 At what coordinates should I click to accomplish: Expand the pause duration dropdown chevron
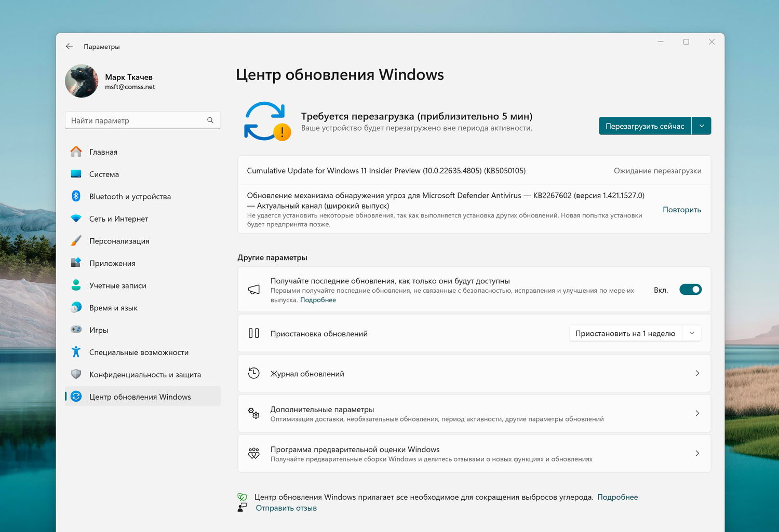click(x=692, y=333)
